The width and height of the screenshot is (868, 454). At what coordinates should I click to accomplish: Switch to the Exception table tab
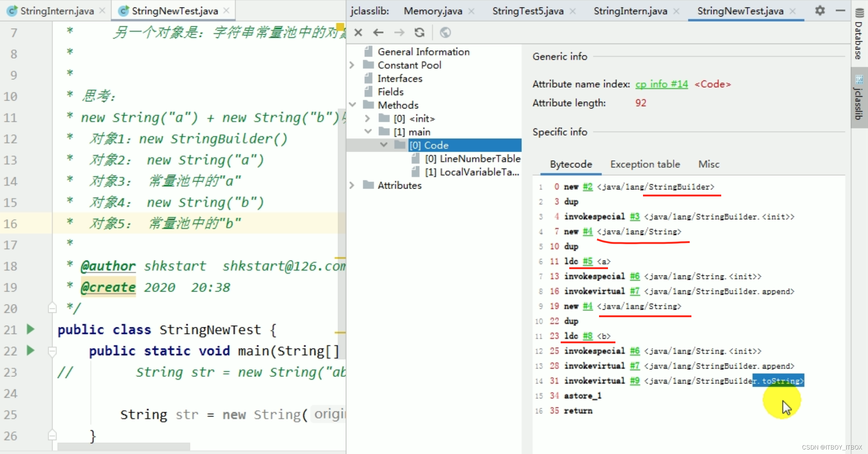pyautogui.click(x=645, y=164)
